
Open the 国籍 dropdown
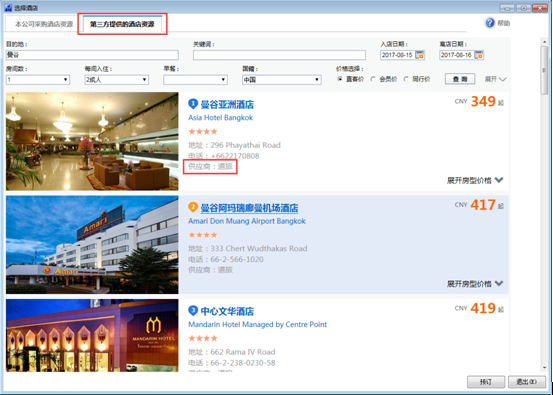[x=281, y=80]
